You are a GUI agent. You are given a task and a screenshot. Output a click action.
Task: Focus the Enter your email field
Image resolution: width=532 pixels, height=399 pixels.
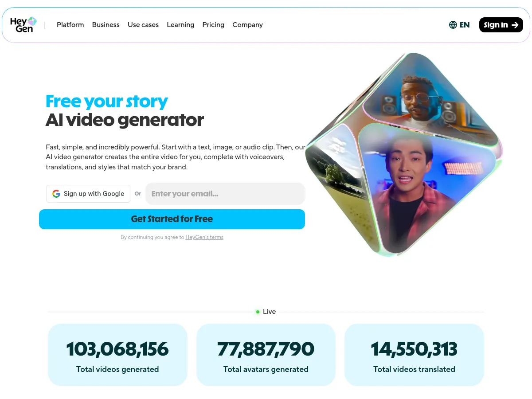tap(225, 194)
